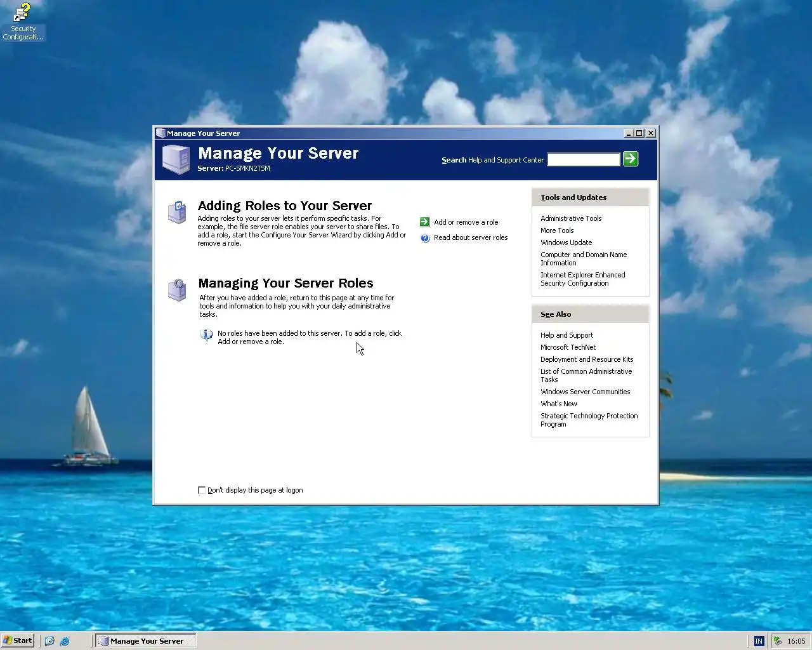This screenshot has width=812, height=650.
Task: Click the Managing Your Server Roles icon
Action: (177, 289)
